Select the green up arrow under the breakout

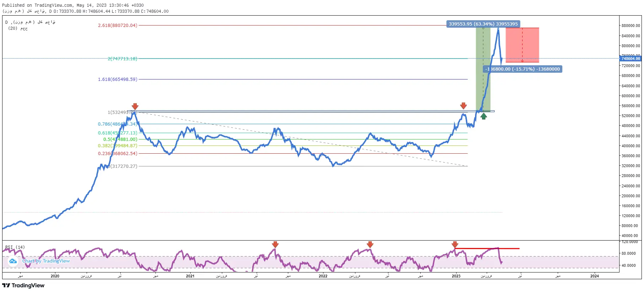click(484, 116)
